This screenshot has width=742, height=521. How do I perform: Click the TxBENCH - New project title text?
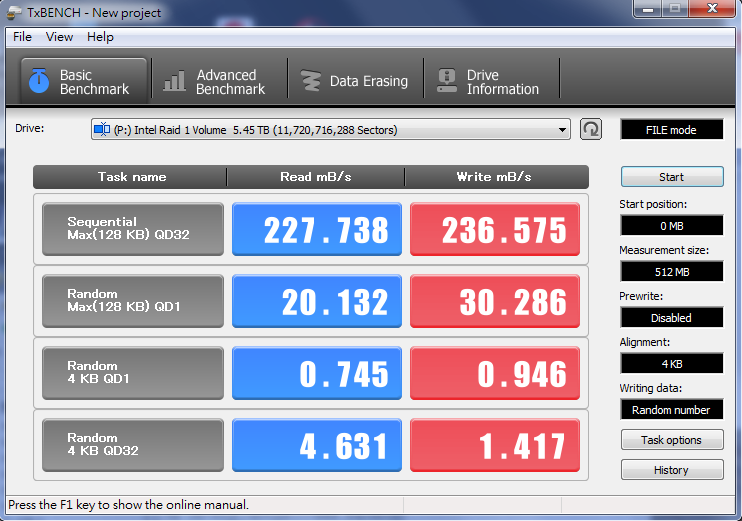(94, 13)
